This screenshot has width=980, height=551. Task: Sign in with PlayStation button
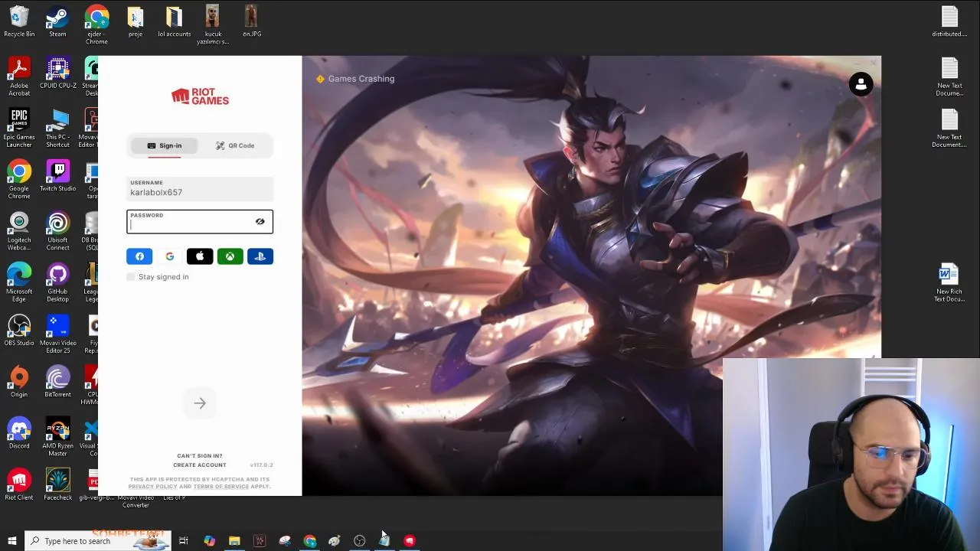pyautogui.click(x=260, y=256)
